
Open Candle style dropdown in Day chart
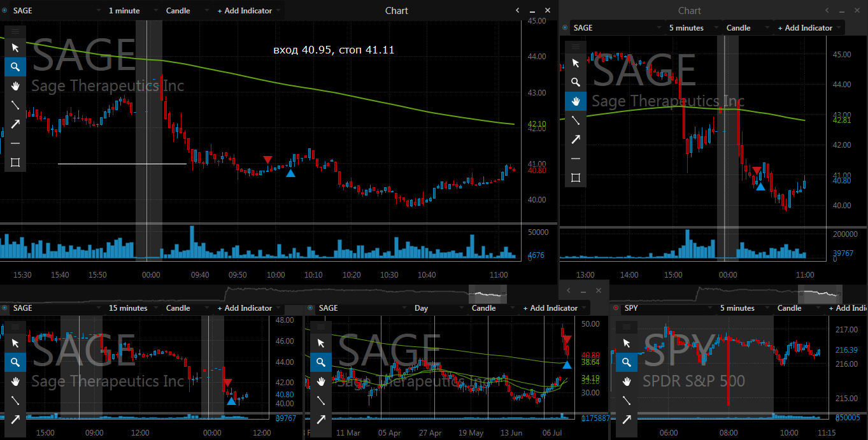point(492,308)
